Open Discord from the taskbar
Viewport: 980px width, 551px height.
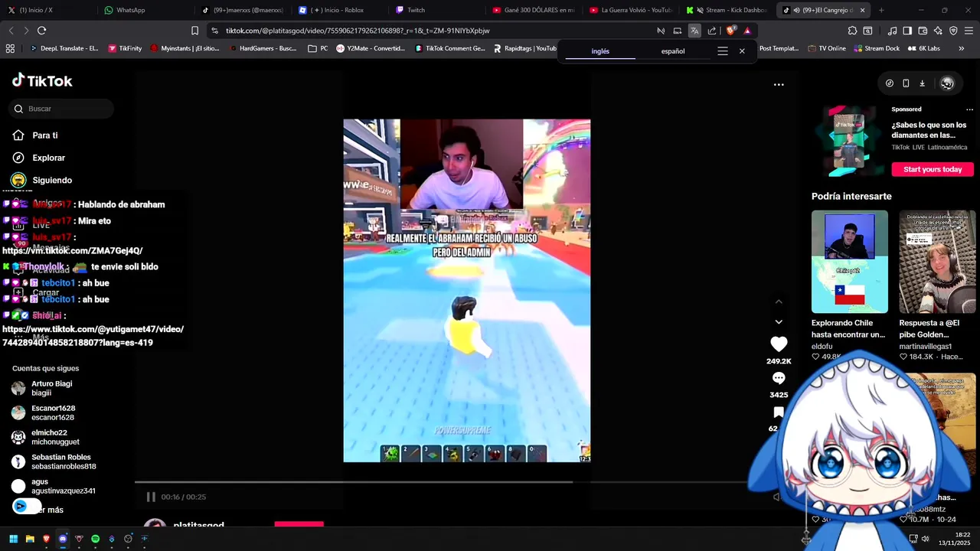pos(63,539)
